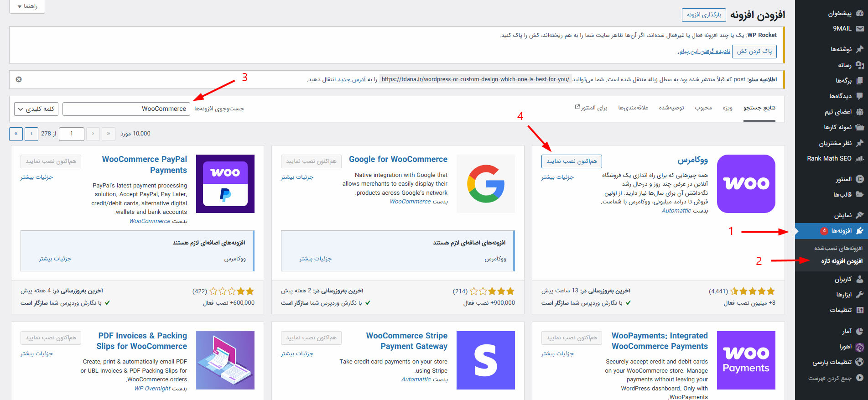Click the Plugins (افزونه‌ها) plug icon
The image size is (868, 400).
tap(859, 231)
